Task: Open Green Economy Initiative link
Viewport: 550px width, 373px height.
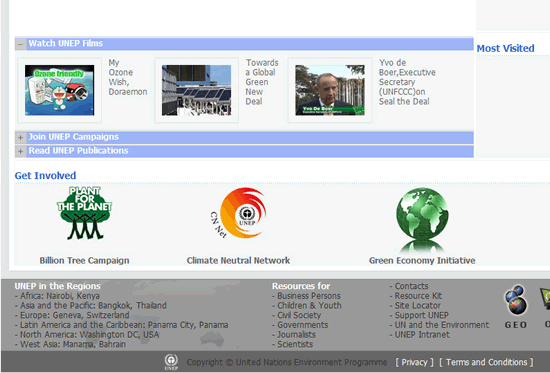Action: click(422, 261)
